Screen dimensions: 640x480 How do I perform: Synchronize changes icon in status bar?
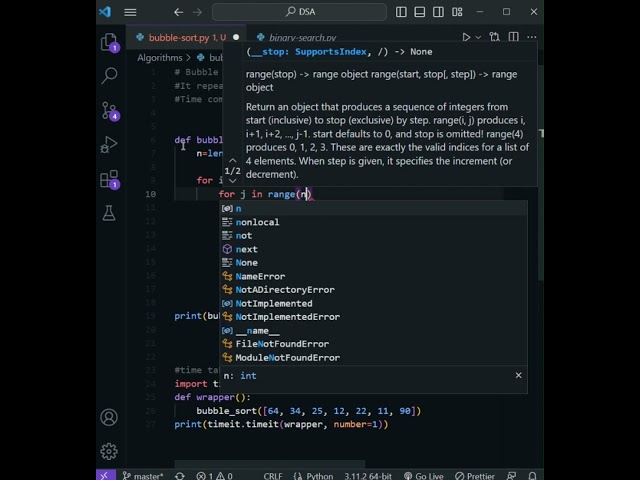[180, 476]
